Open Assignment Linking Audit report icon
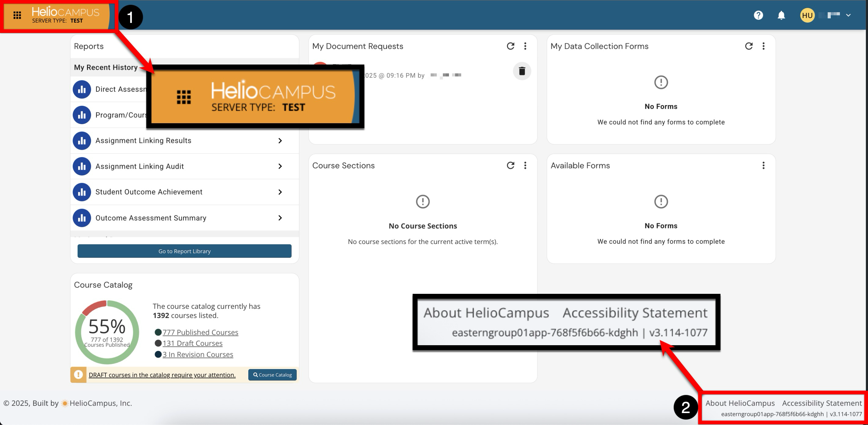This screenshot has width=868, height=425. (x=82, y=166)
